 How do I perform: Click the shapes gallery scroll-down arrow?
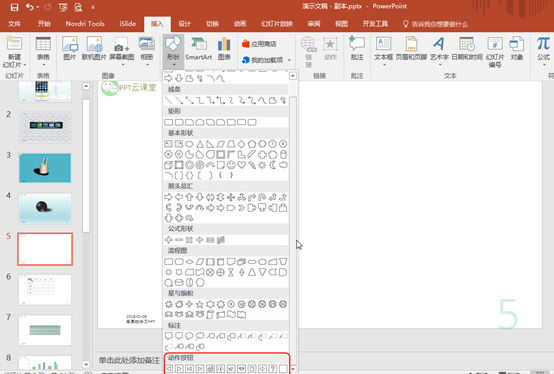[293, 369]
